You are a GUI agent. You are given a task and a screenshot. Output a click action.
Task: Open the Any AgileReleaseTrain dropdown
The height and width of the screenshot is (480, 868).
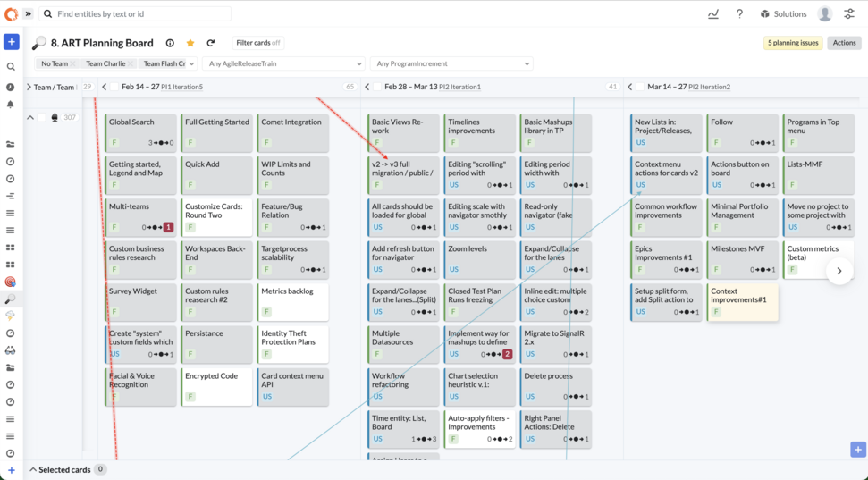[x=284, y=63]
